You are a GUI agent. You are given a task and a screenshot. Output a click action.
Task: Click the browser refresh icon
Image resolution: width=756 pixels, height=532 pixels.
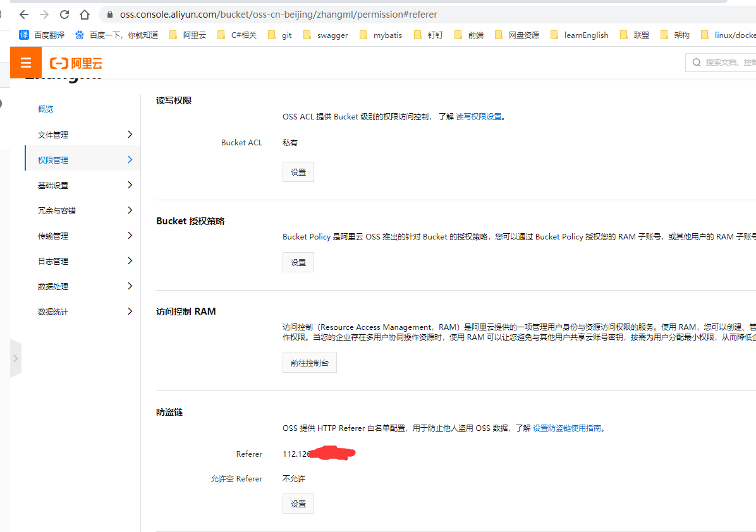[x=64, y=14]
